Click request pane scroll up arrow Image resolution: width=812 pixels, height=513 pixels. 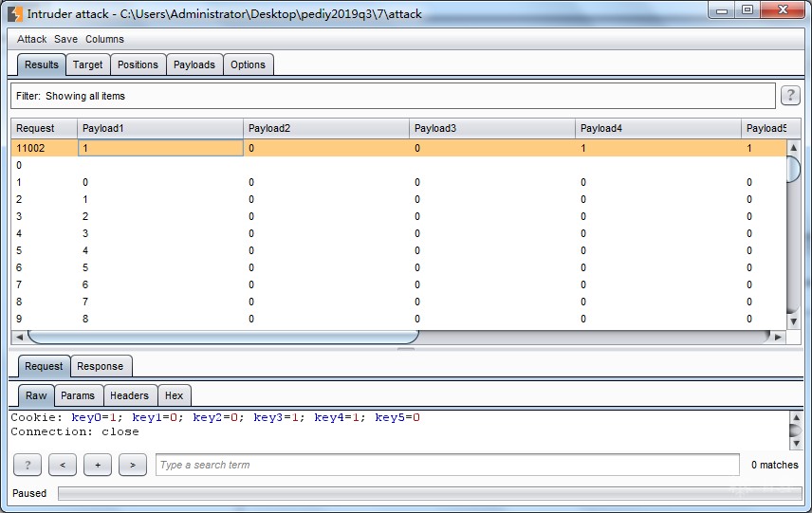coord(796,417)
